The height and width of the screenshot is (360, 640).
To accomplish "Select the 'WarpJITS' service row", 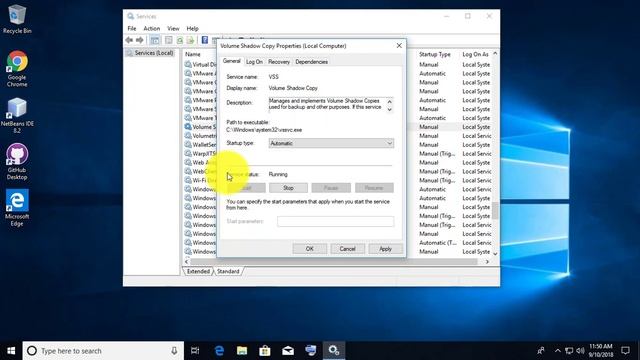I will 200,153.
